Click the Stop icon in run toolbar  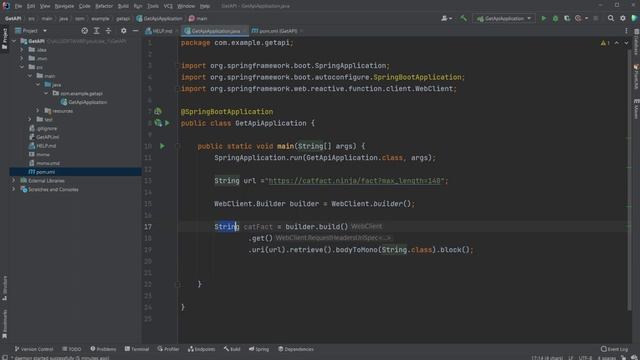[x=596, y=18]
